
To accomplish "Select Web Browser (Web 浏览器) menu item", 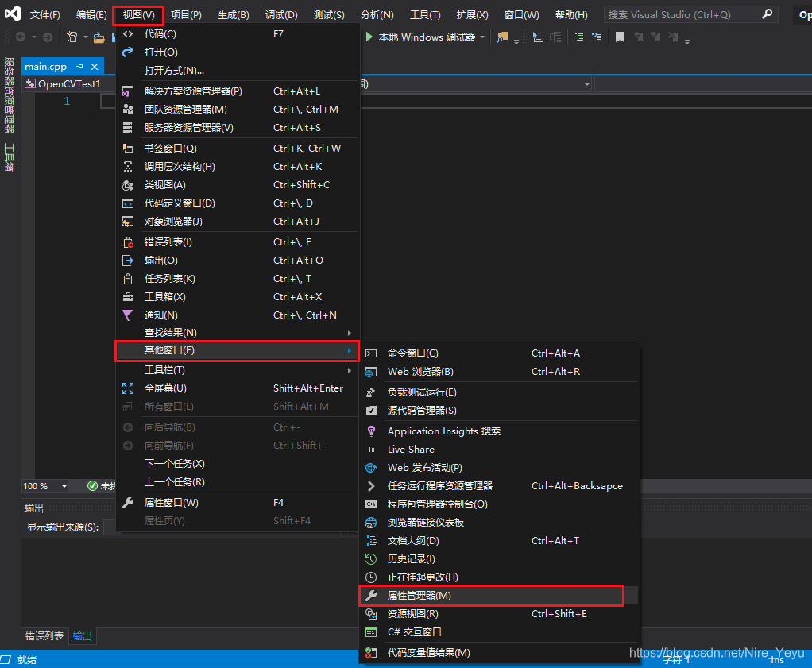I will point(499,371).
